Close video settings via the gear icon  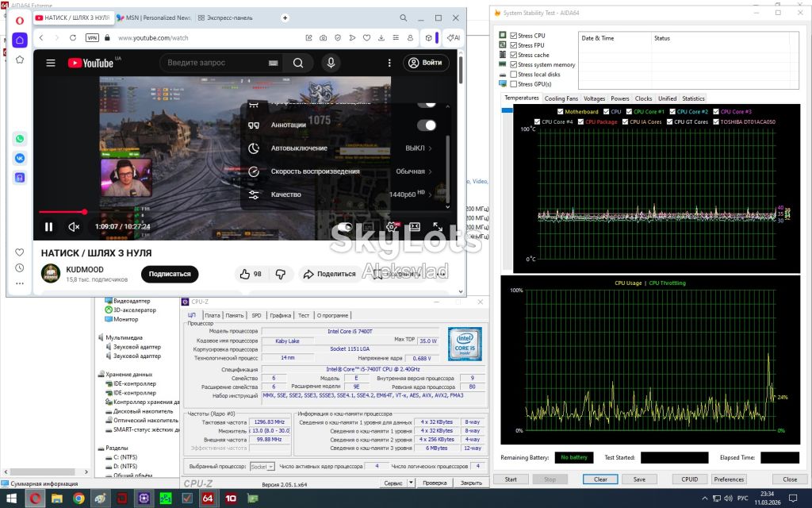[x=392, y=226]
